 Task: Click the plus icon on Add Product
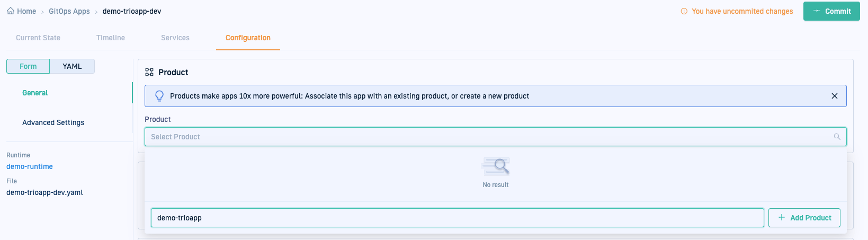[781, 218]
